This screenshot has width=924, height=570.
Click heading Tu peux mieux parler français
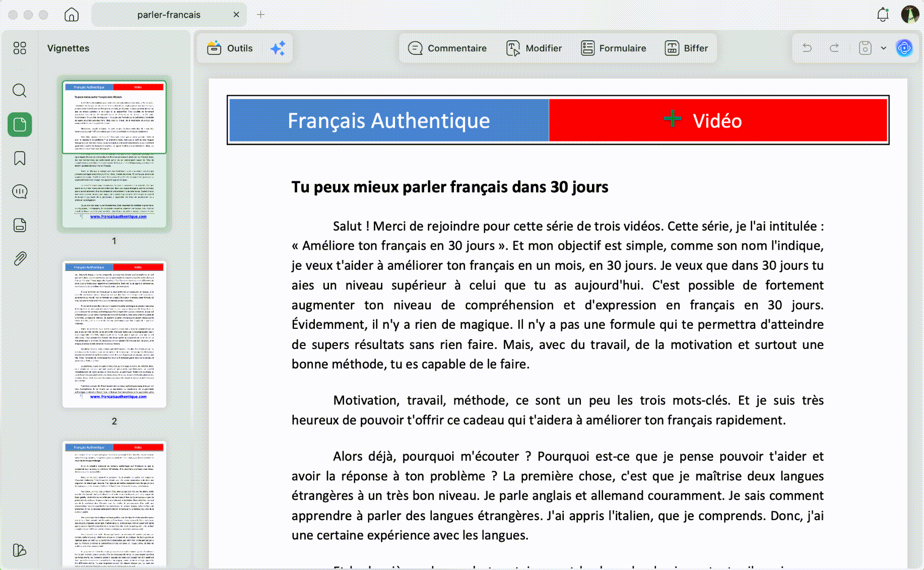(x=450, y=187)
